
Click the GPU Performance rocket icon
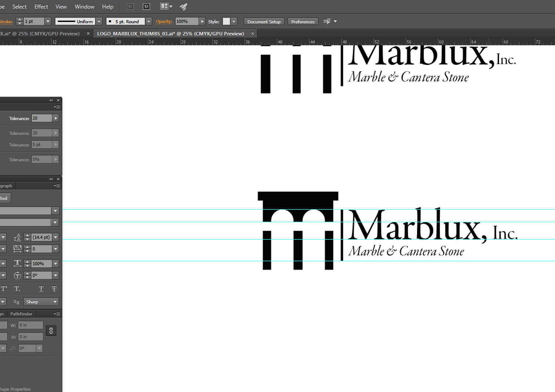pos(184,7)
